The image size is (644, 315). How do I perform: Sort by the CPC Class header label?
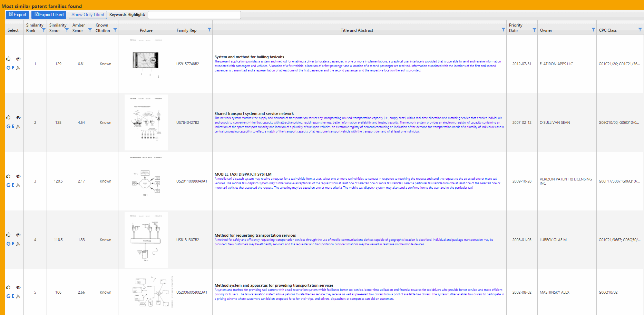[x=608, y=30]
